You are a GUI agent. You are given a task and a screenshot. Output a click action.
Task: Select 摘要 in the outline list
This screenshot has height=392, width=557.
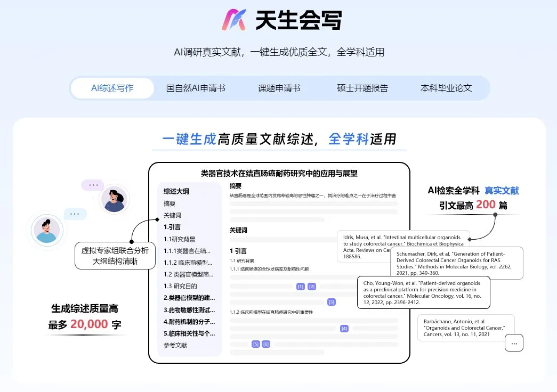click(x=169, y=203)
